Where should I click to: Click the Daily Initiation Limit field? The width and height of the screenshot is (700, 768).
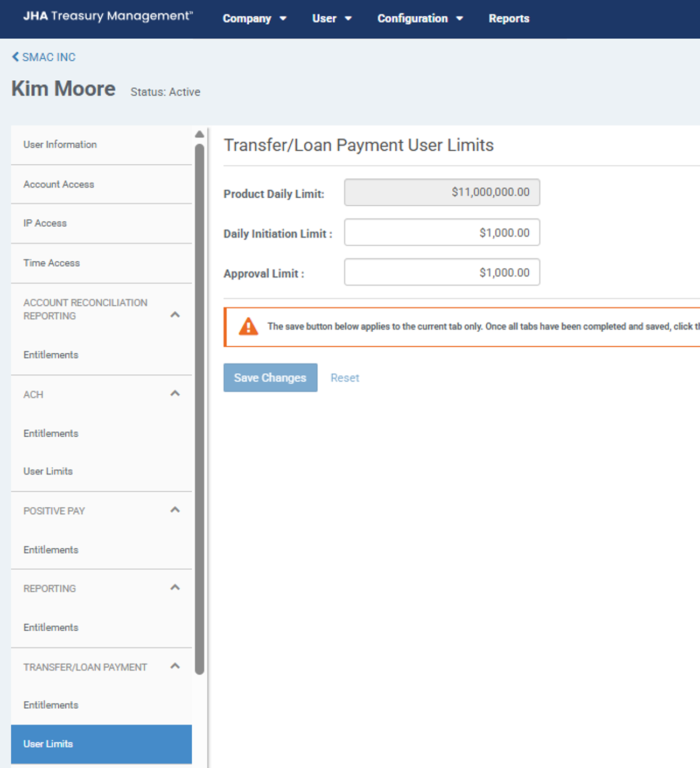(x=442, y=232)
